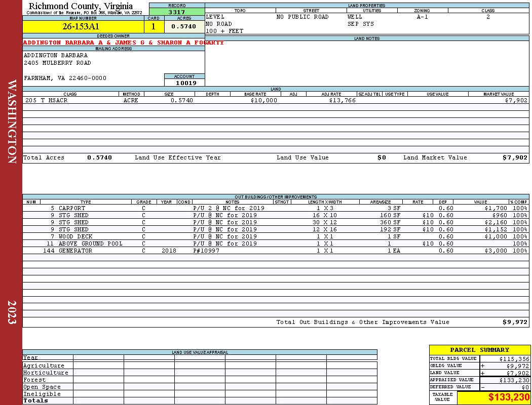The width and height of the screenshot is (532, 405).
Task: Click the PARCEL SUMMARY header
Action: pos(479,350)
